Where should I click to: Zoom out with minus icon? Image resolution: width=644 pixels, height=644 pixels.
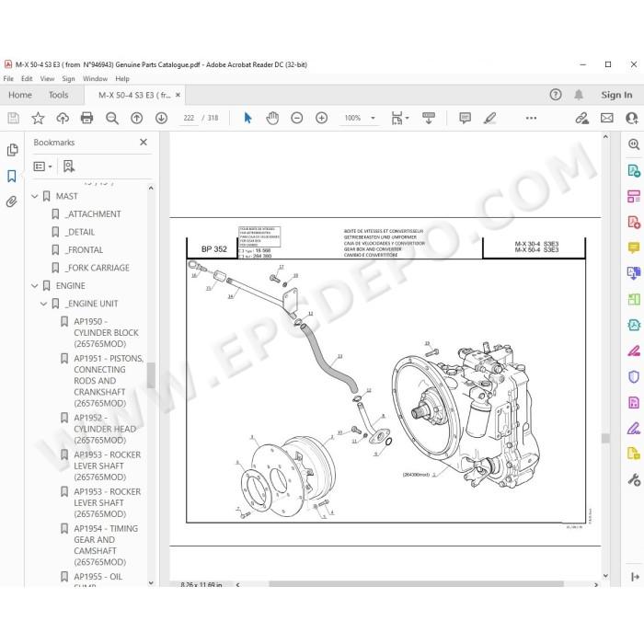[297, 119]
